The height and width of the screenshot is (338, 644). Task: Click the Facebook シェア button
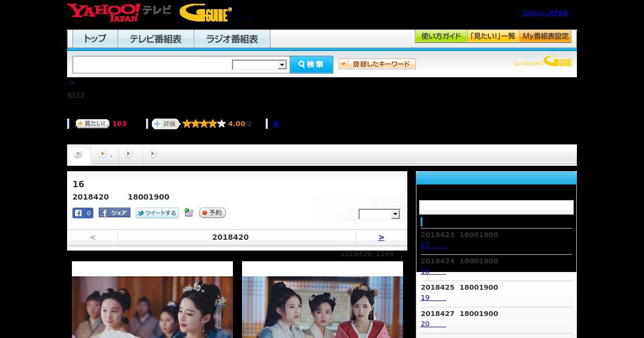114,213
